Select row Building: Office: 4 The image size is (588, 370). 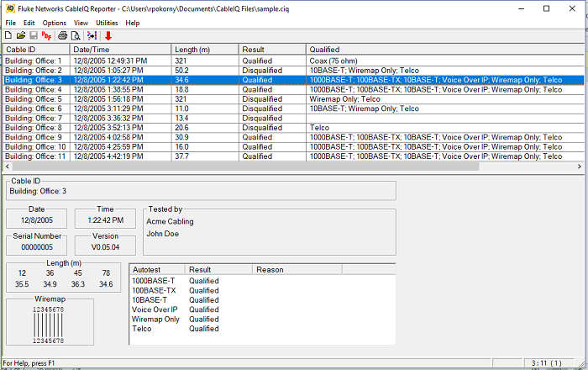[x=294, y=90]
